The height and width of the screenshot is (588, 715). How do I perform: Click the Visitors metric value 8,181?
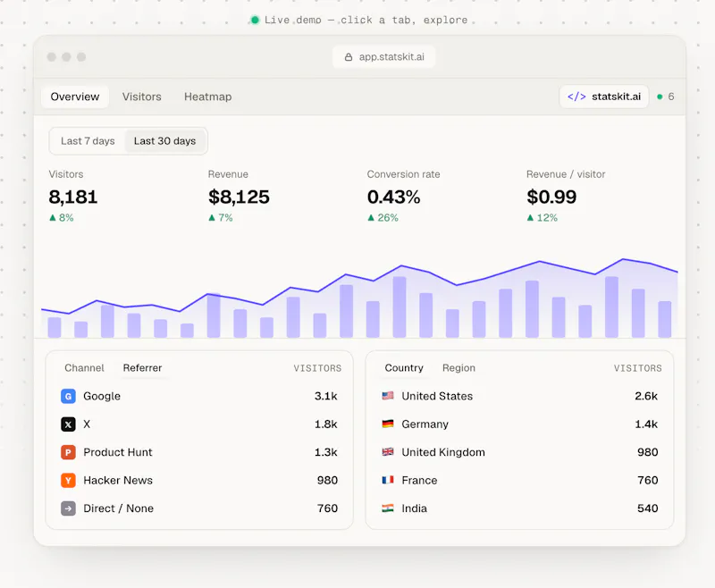73,197
